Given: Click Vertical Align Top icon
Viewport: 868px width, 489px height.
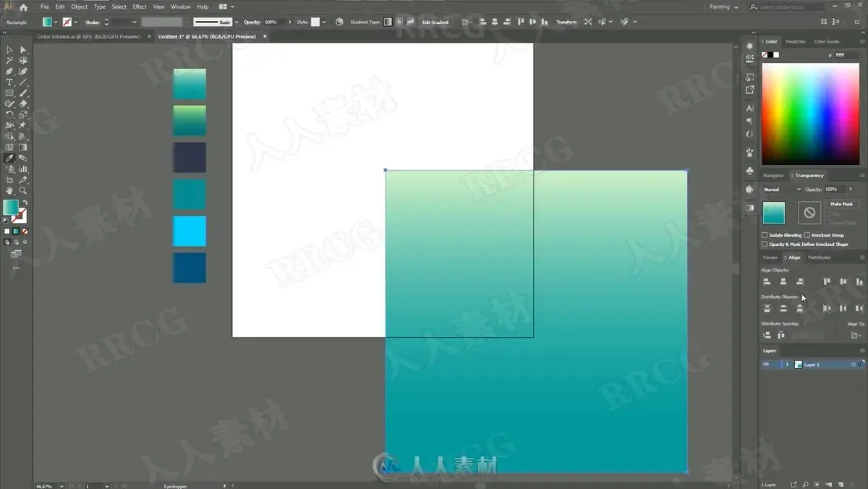Looking at the screenshot, I should 827,281.
